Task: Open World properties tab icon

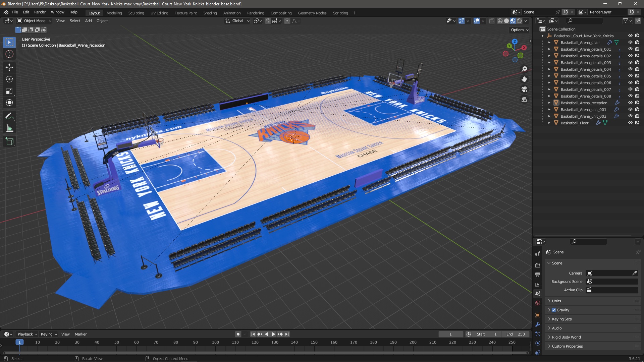Action: (x=538, y=303)
